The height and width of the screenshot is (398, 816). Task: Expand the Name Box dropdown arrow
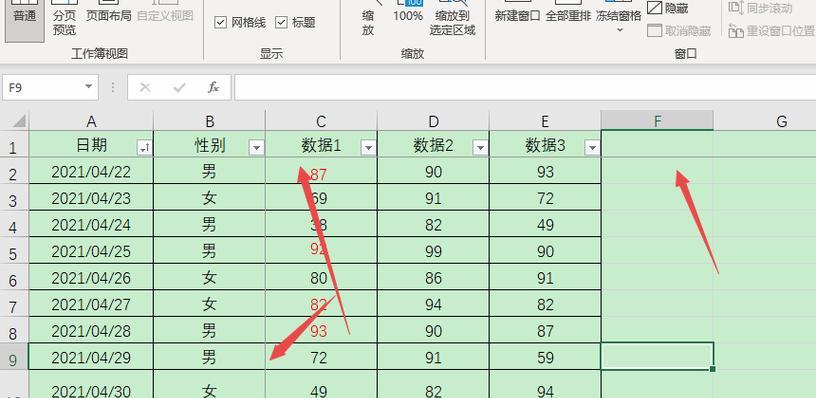(88, 87)
